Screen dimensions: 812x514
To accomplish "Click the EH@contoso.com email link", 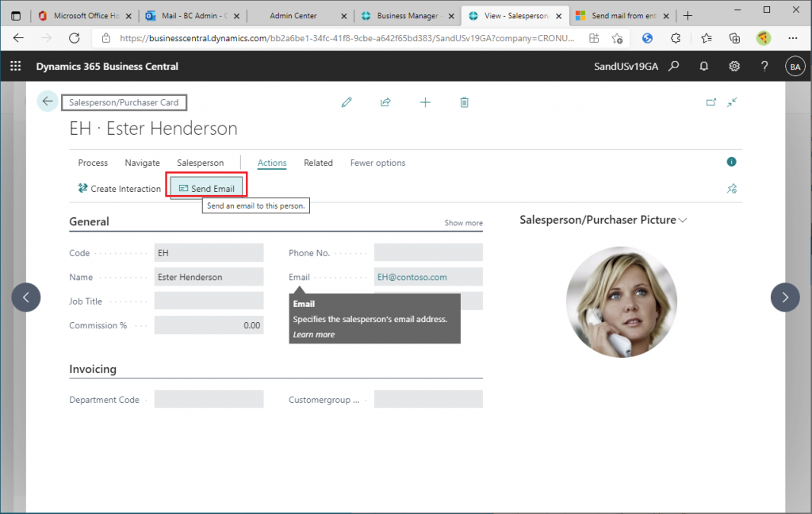I will click(x=412, y=277).
